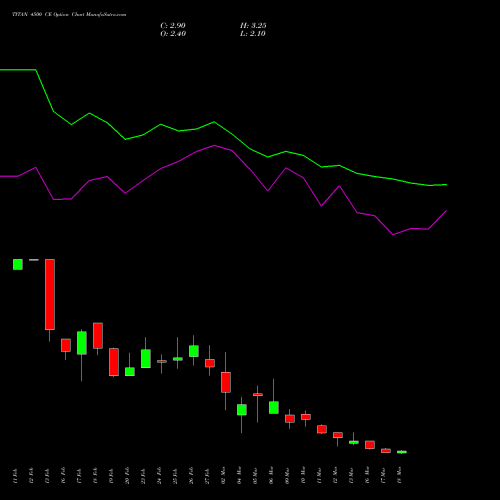Select the red candle for 19 Feb
The image size is (500, 500).
(114, 362)
